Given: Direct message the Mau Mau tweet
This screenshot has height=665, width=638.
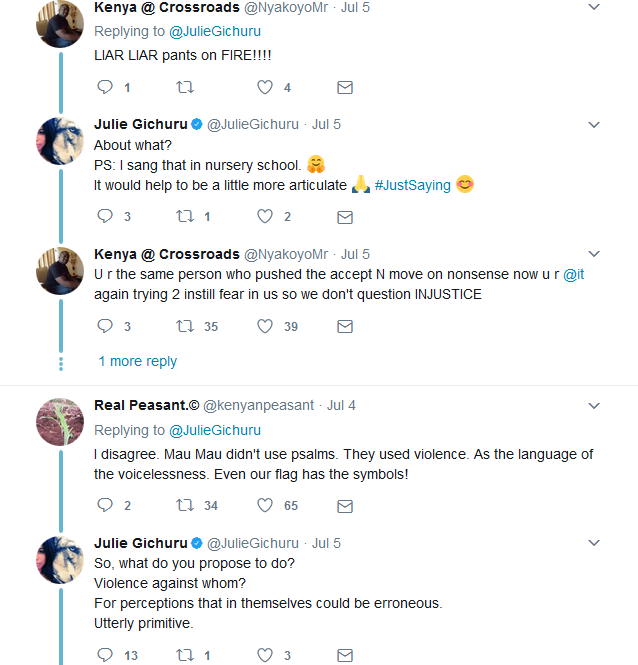Looking at the screenshot, I should (345, 506).
